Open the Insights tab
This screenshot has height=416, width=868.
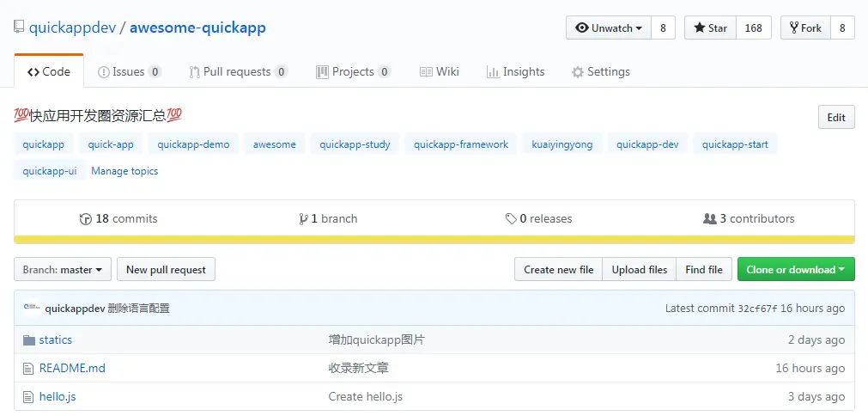pyautogui.click(x=515, y=71)
